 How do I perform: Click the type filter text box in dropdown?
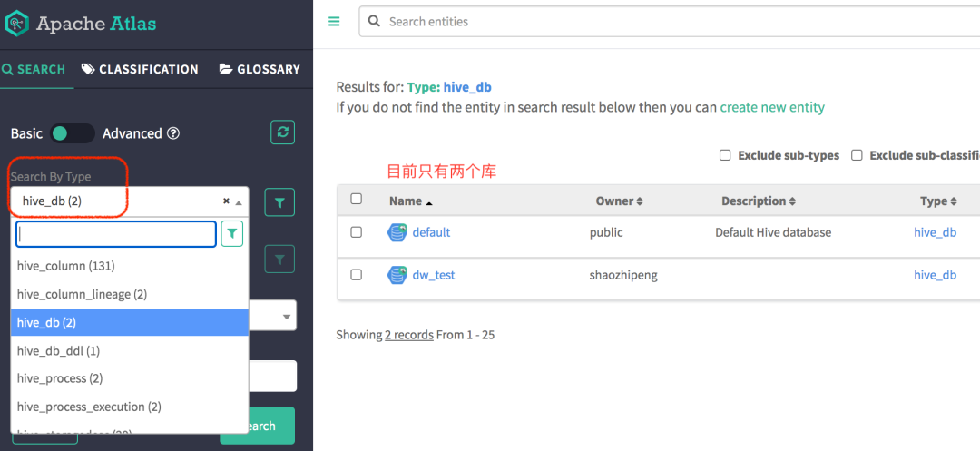(116, 233)
